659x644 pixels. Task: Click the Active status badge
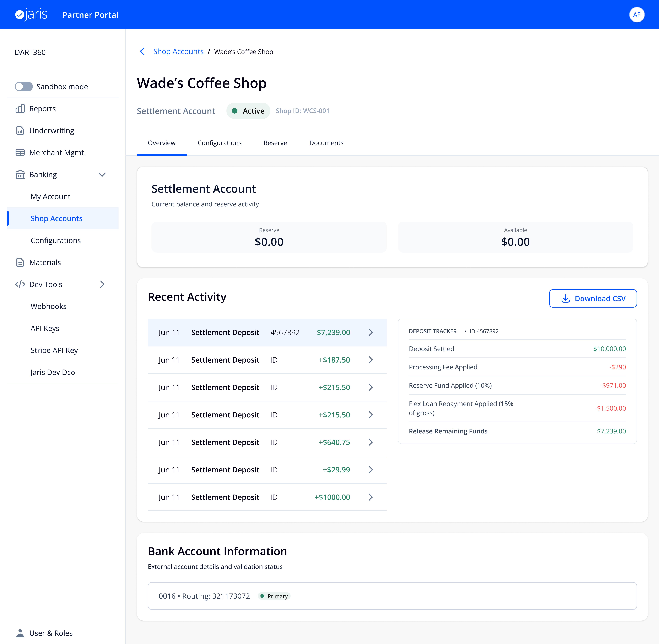[x=248, y=111]
